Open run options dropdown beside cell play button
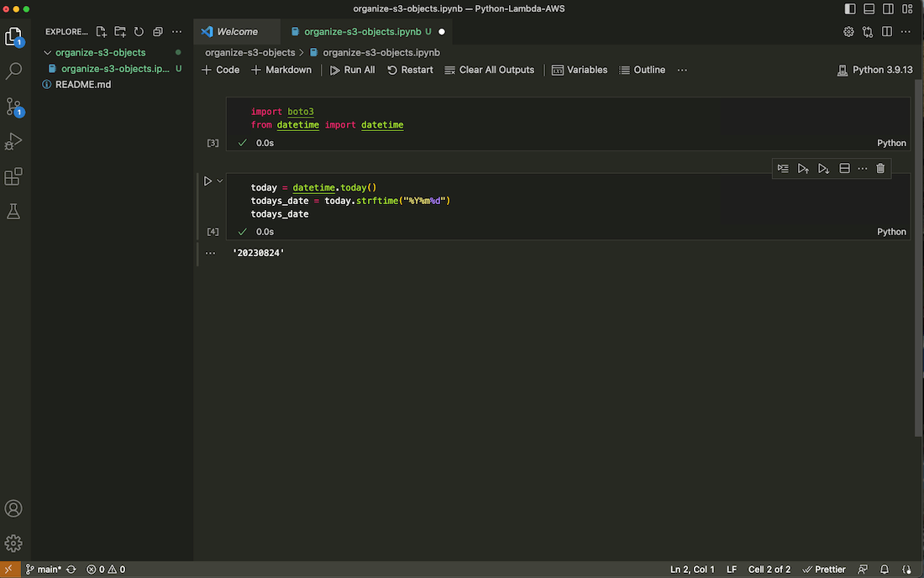The height and width of the screenshot is (578, 924). [220, 181]
